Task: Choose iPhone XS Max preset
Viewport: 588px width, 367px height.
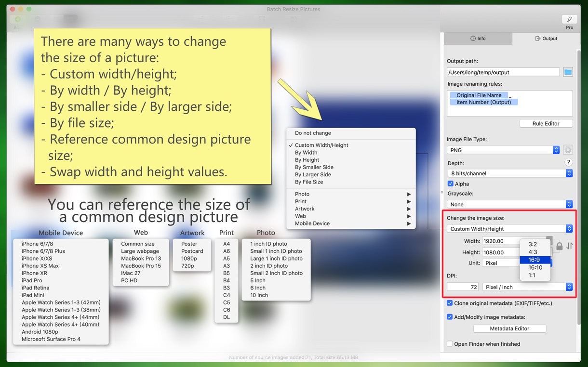Action: click(x=40, y=266)
